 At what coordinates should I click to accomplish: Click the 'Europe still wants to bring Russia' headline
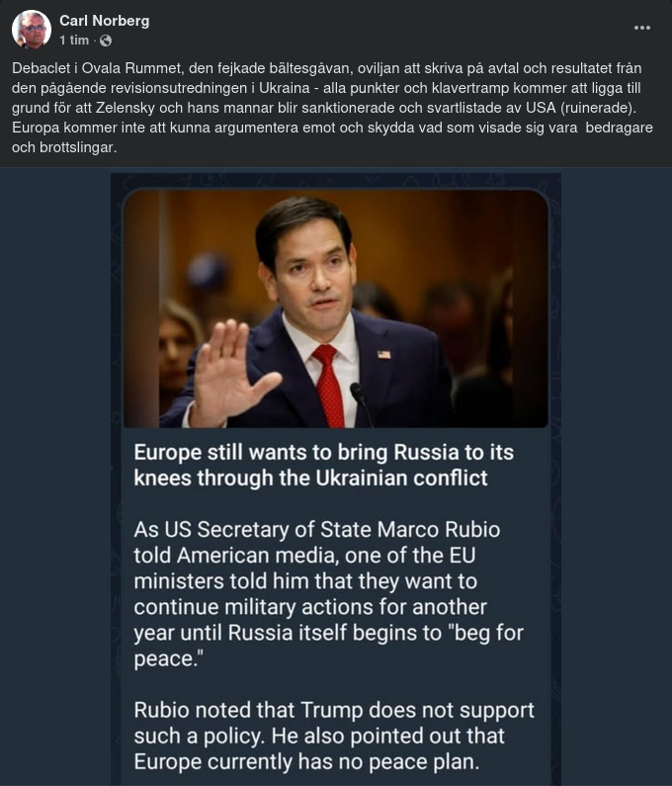point(324,466)
